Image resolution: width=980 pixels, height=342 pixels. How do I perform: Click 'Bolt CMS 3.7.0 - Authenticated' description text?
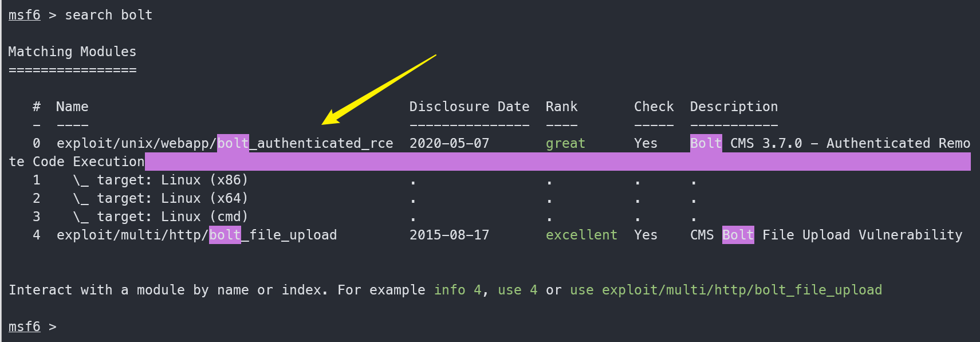[810, 143]
